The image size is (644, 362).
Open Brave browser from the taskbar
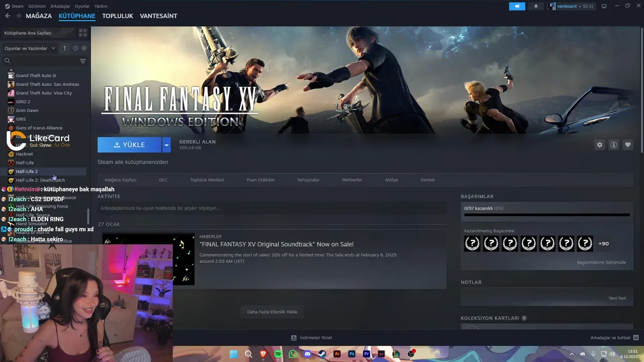coord(263,354)
